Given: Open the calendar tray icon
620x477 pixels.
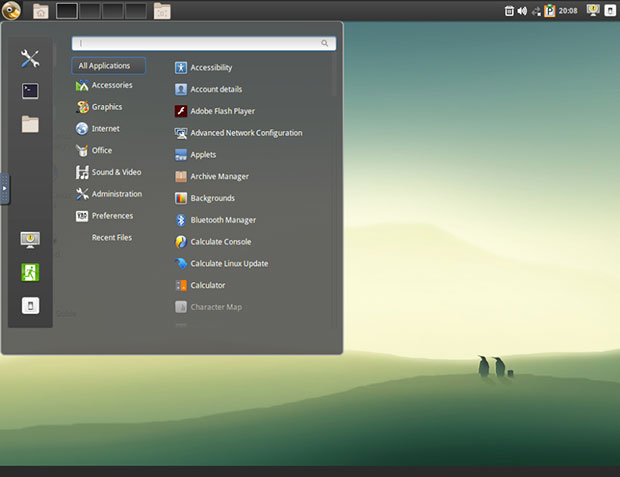Looking at the screenshot, I should (509, 11).
